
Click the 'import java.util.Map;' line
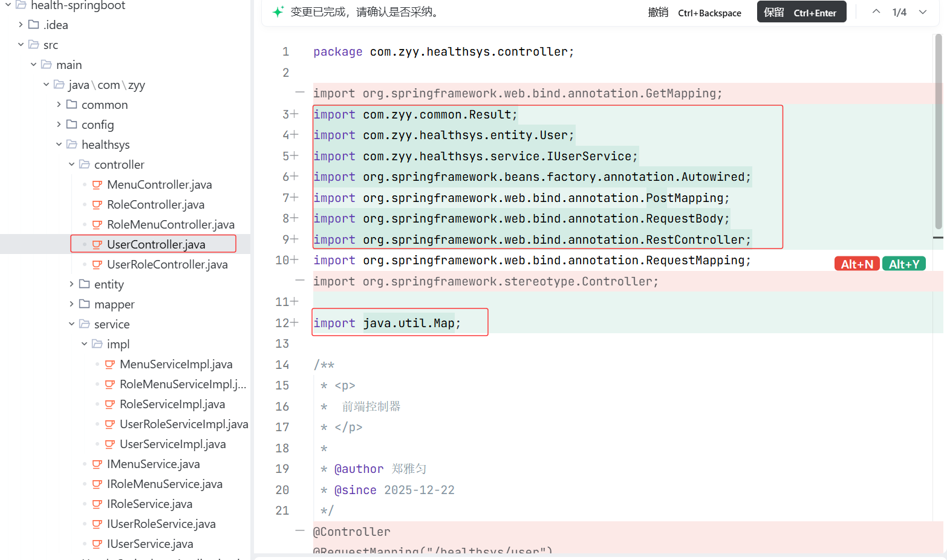point(387,323)
